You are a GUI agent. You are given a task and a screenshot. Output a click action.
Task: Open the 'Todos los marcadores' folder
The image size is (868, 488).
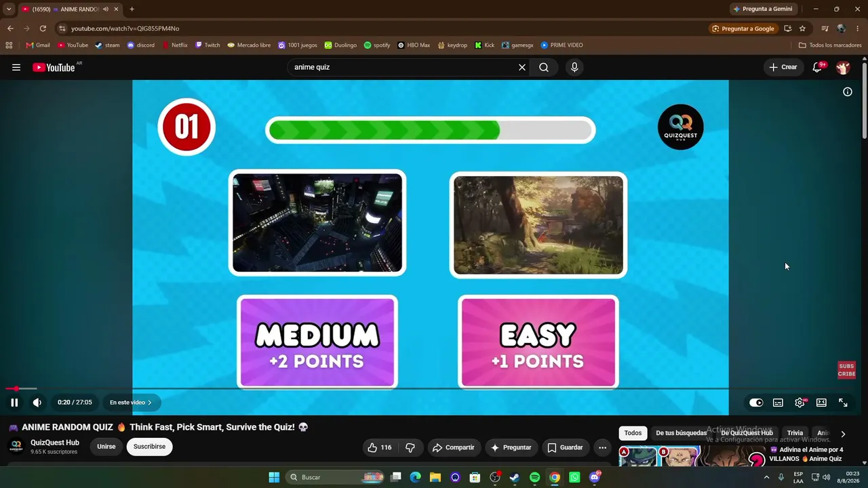click(x=830, y=45)
